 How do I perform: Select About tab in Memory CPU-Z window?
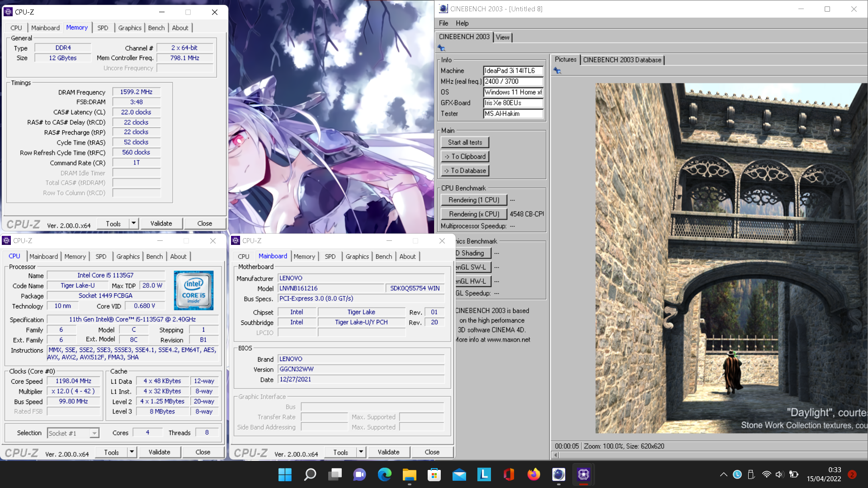[x=180, y=28]
